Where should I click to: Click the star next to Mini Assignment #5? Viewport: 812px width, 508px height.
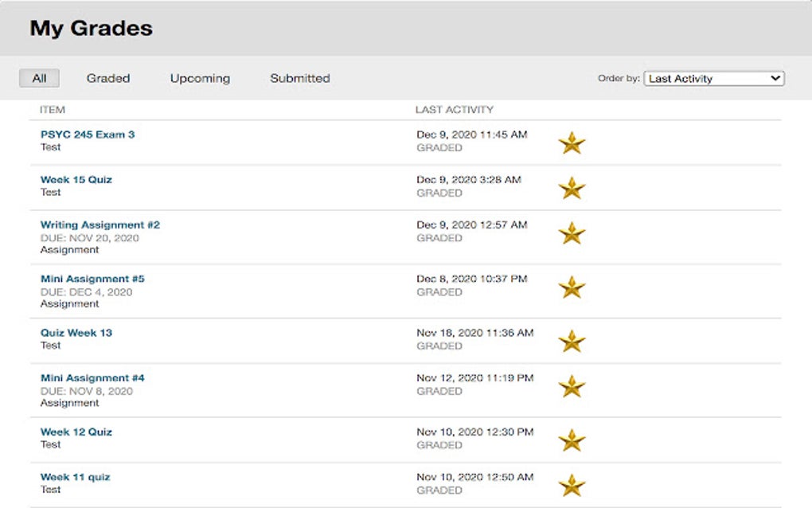(x=572, y=287)
